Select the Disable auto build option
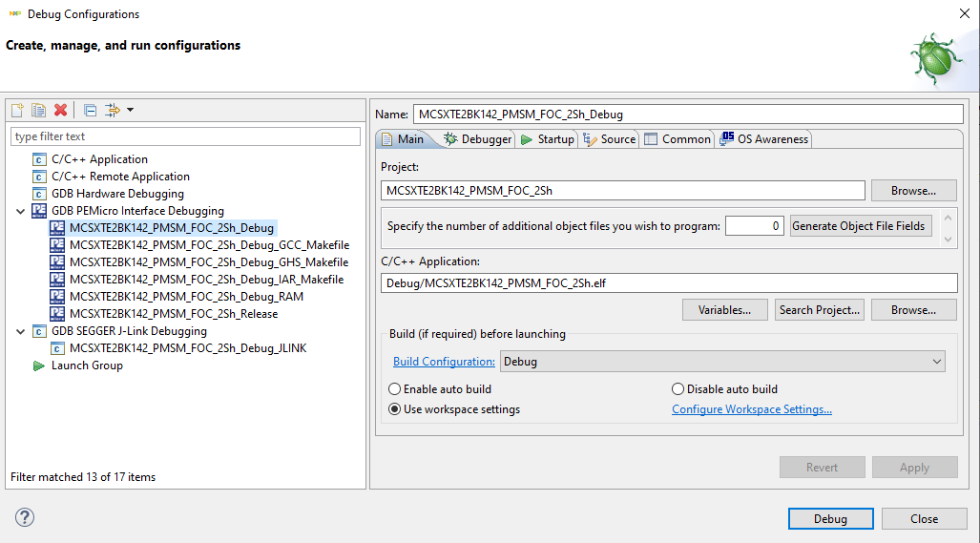This screenshot has height=543, width=980. coord(678,389)
